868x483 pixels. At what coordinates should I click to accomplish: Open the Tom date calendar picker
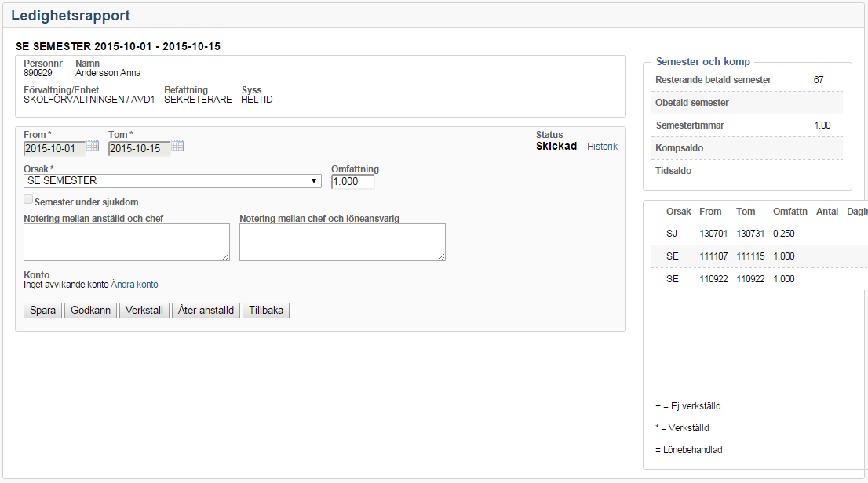pyautogui.click(x=177, y=146)
